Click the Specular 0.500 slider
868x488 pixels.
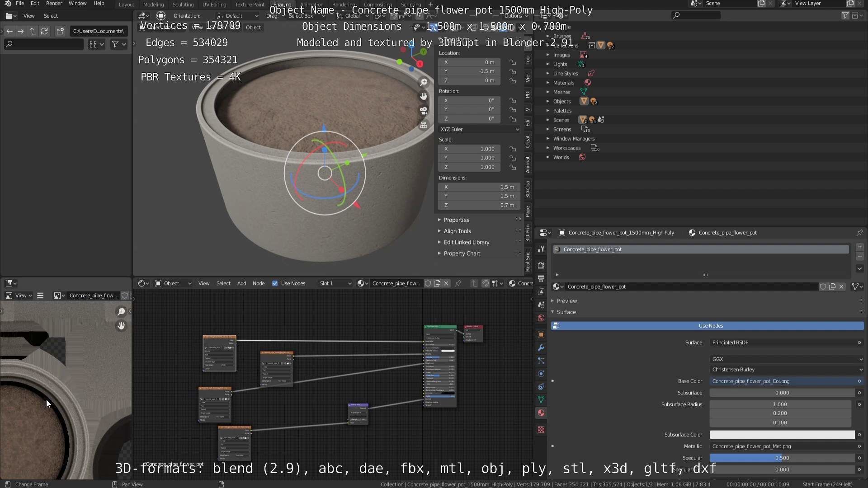(x=782, y=458)
